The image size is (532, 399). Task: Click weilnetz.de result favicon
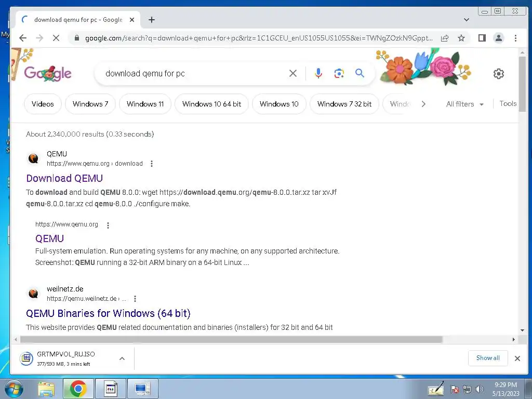[33, 294]
